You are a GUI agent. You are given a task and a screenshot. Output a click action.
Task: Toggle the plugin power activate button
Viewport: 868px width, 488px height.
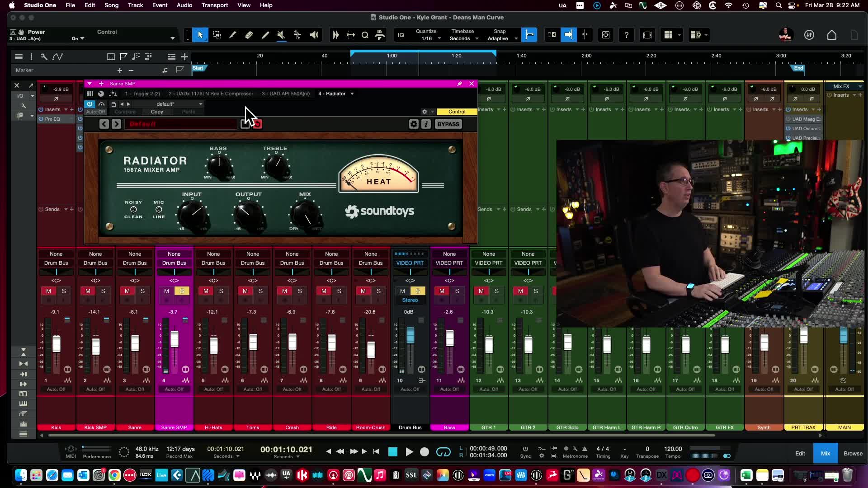click(90, 104)
